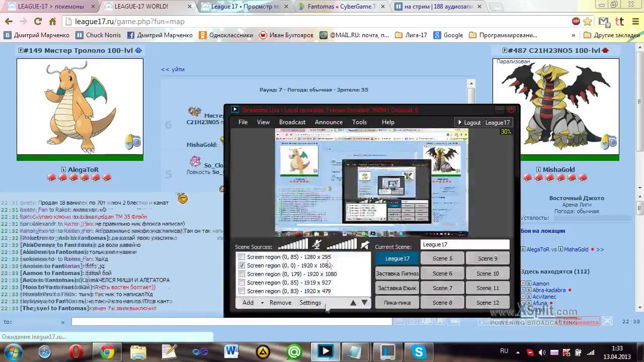Click the envelope icon beside the chat clock
The width and height of the screenshot is (644, 362).
(607, 321)
